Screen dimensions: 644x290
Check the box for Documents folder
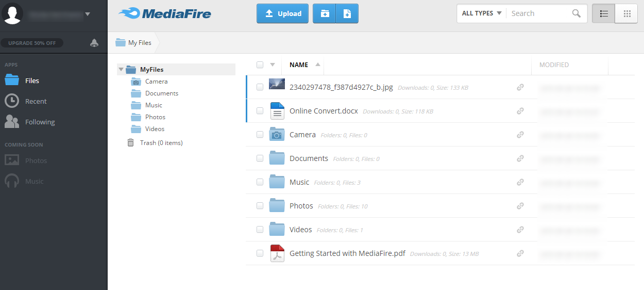click(x=260, y=158)
